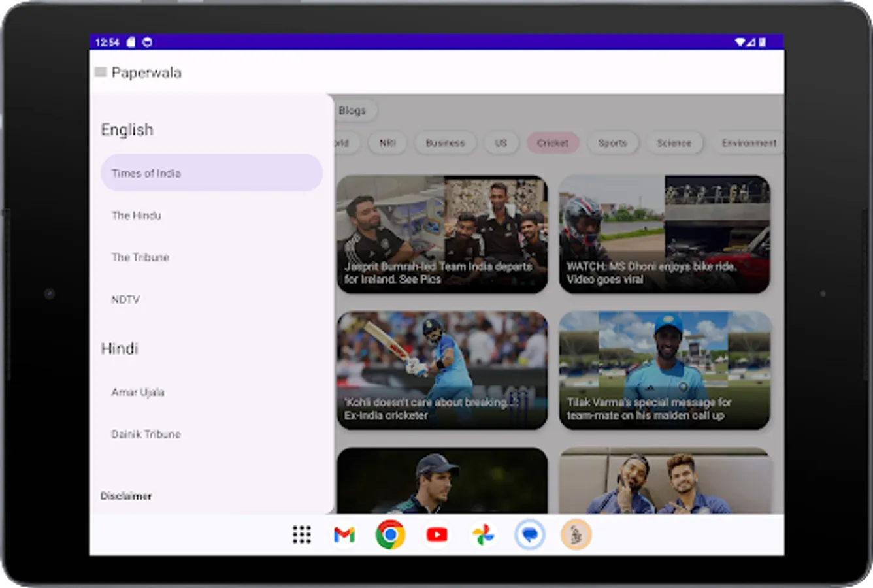Select the US category chip
Viewport: 873px width, 588px height.
click(x=501, y=142)
